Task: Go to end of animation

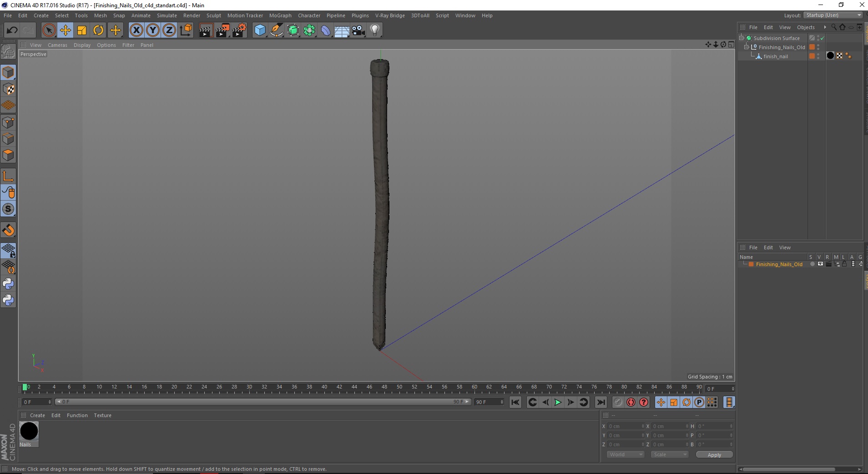Action: pos(601,402)
